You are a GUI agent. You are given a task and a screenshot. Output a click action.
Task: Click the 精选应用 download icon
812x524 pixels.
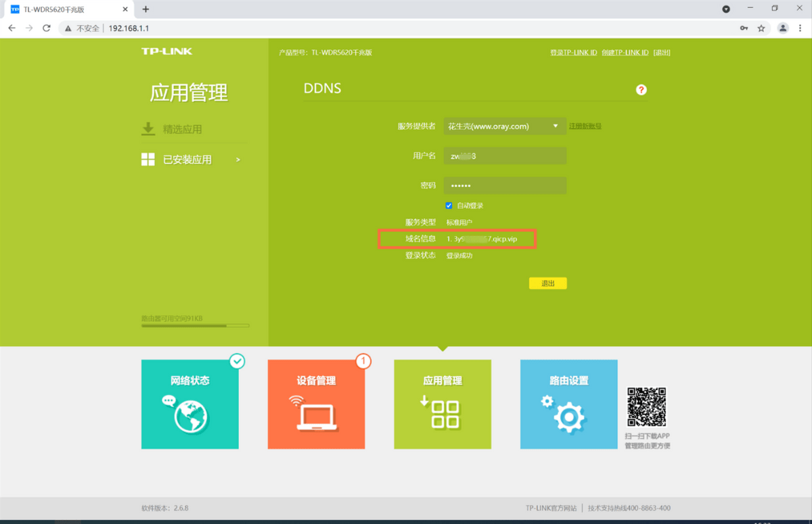(148, 128)
